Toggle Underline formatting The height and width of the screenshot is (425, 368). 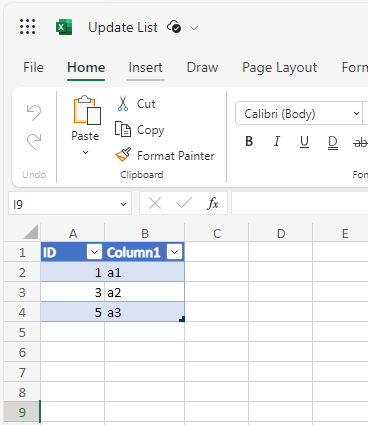coord(304,142)
